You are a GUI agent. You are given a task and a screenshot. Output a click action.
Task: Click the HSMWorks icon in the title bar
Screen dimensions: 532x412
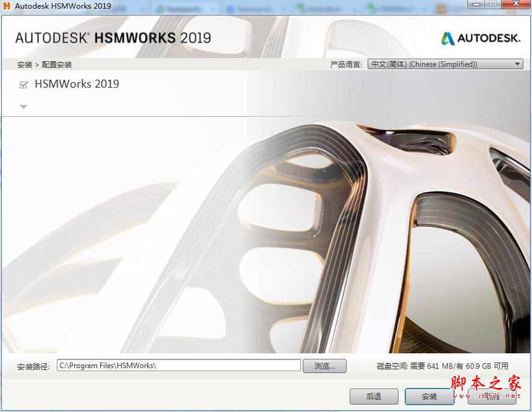pos(6,6)
